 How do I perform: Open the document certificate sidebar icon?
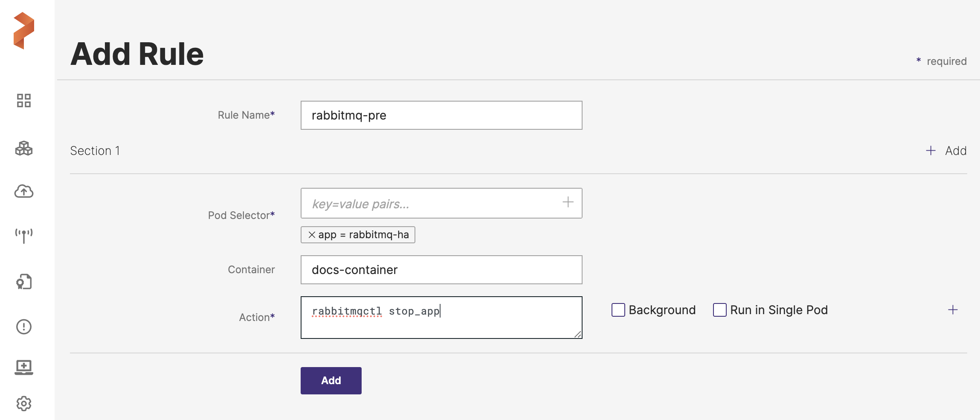click(x=24, y=282)
